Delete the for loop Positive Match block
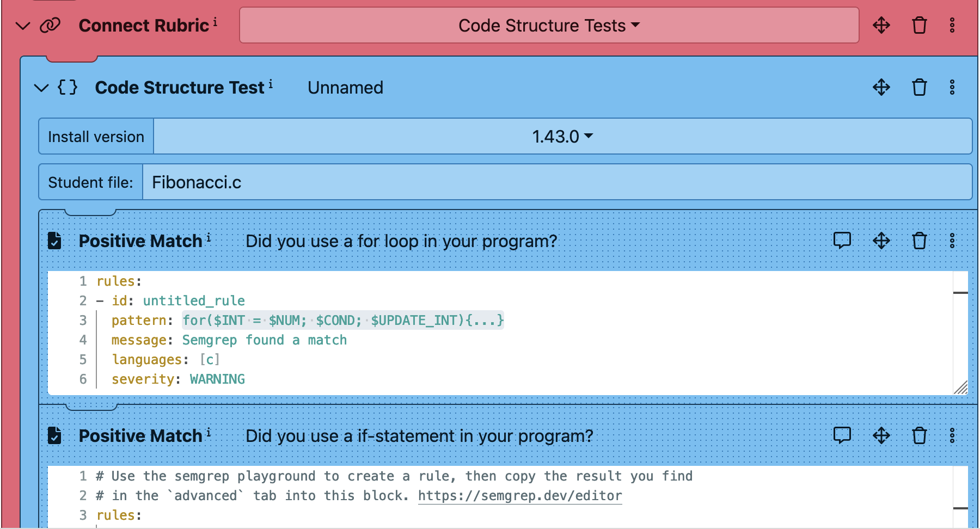 click(x=919, y=241)
